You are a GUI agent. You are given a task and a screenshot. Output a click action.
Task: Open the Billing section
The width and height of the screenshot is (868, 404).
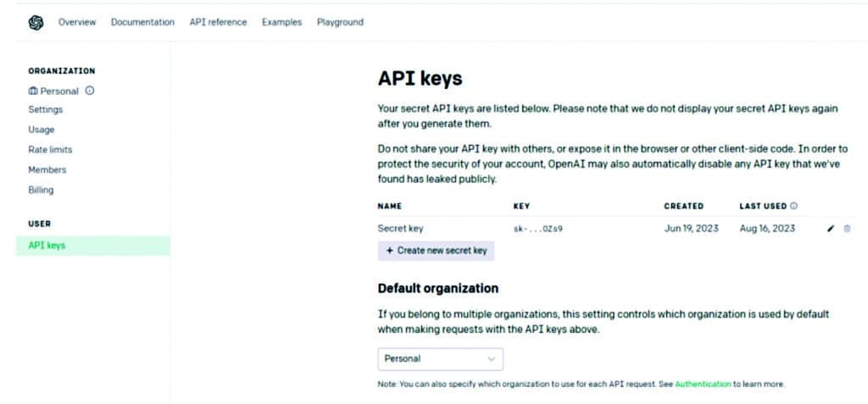[41, 190]
